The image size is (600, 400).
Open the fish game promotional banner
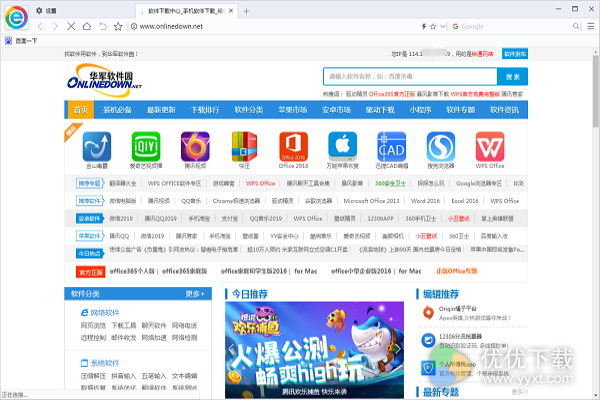point(315,350)
